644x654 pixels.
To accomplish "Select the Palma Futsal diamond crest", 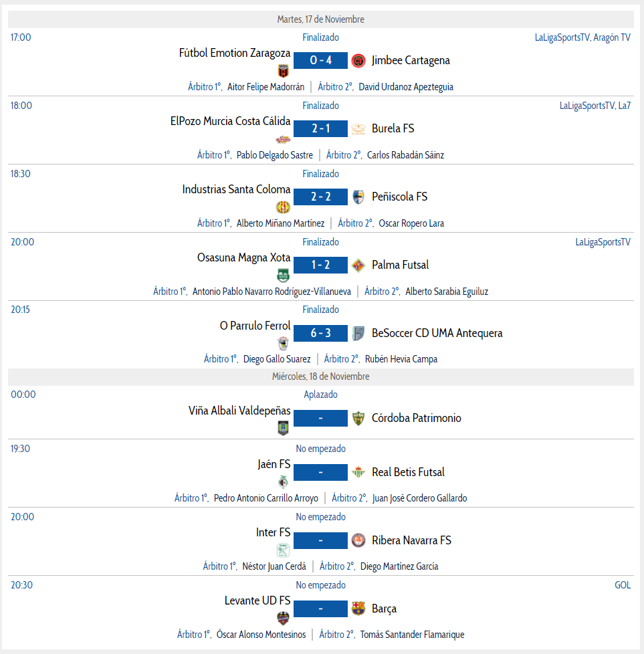I will pos(358,265).
